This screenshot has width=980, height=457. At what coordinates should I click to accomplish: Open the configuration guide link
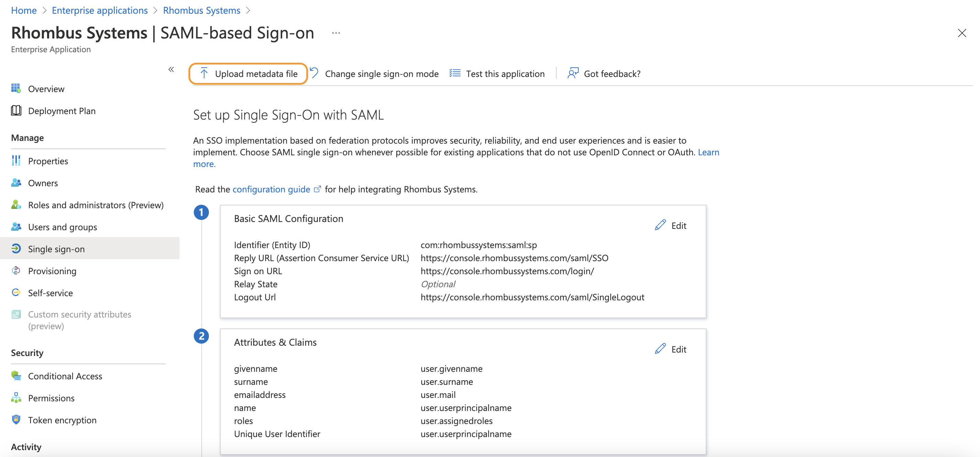point(271,189)
